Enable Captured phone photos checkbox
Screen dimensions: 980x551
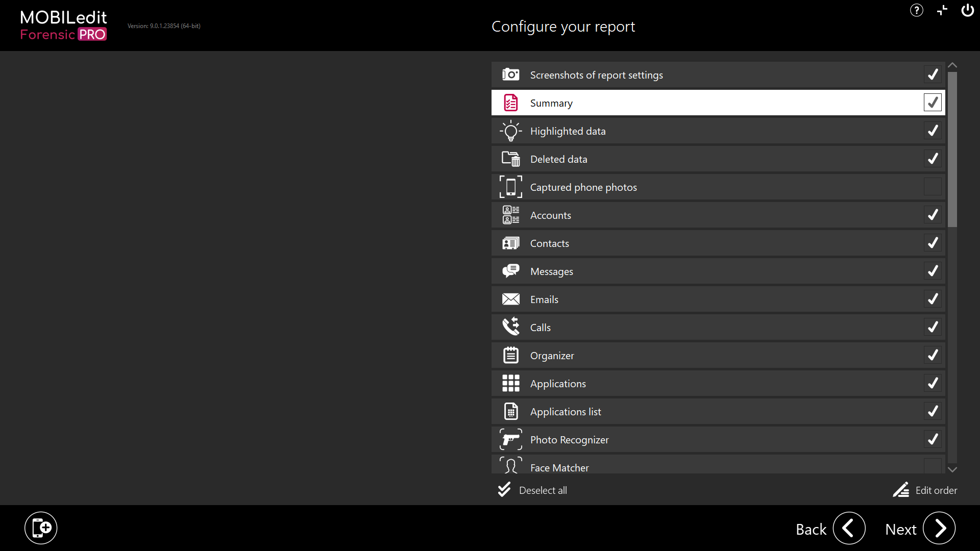coord(933,187)
